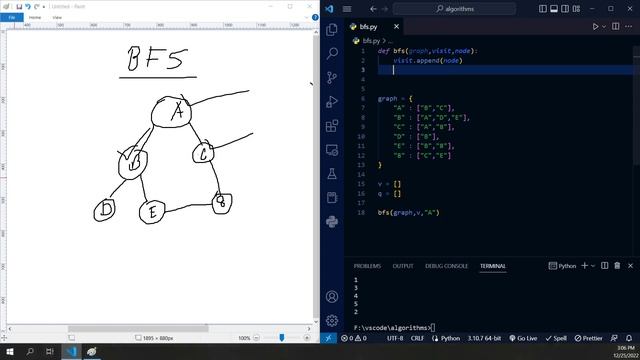Expand the Paint ribbon
This screenshot has width=640, height=360.
[x=307, y=17]
